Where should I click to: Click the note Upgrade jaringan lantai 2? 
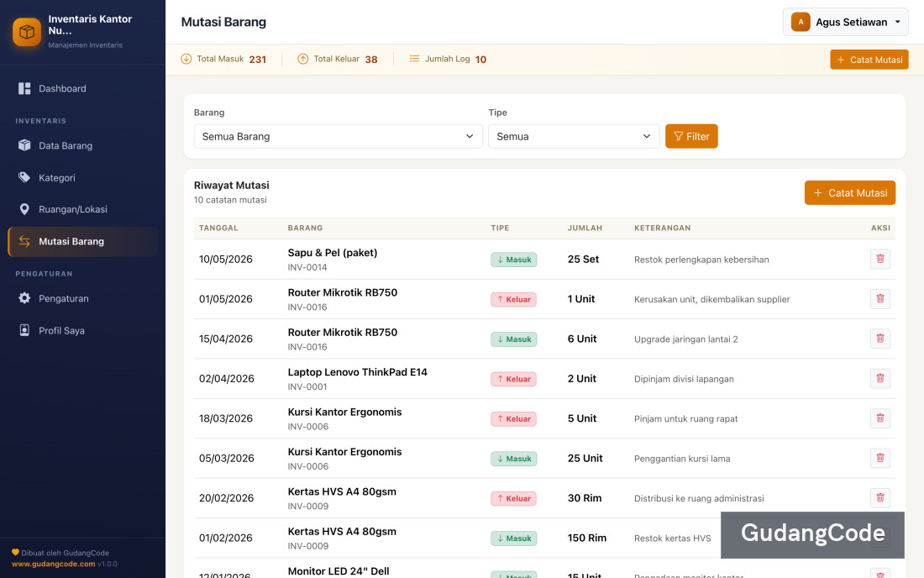coord(686,339)
